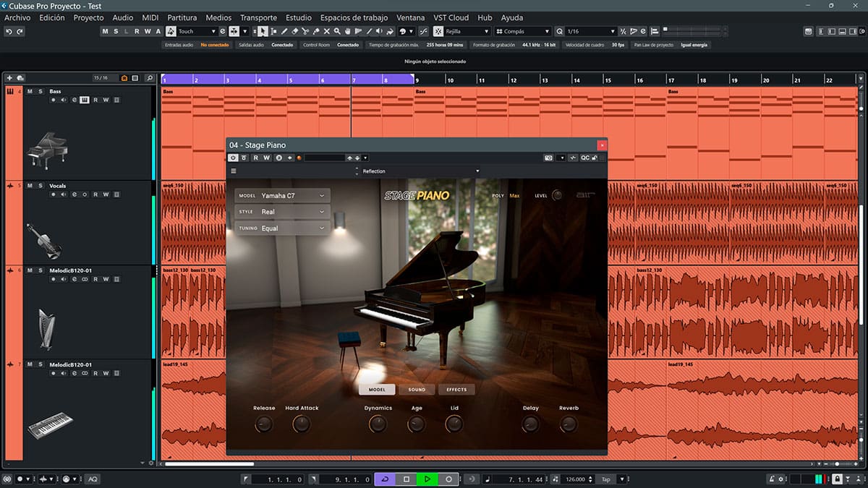Image resolution: width=868 pixels, height=488 pixels.
Task: Open the Transporte menu
Action: click(x=258, y=17)
